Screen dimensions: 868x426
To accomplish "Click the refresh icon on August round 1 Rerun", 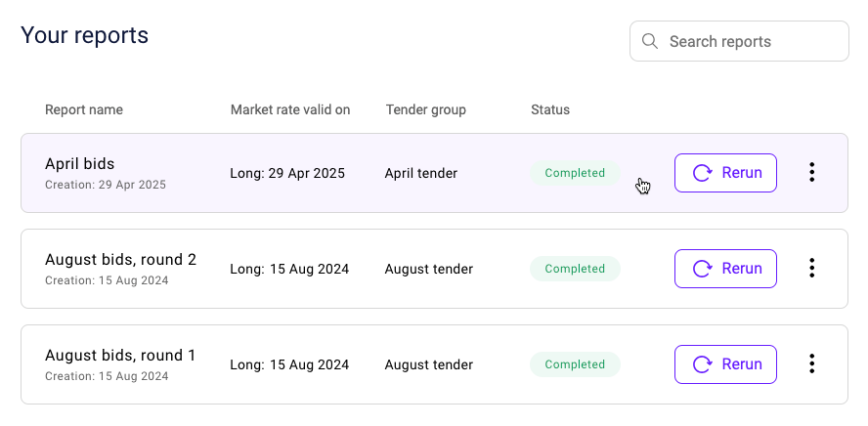I will [703, 364].
